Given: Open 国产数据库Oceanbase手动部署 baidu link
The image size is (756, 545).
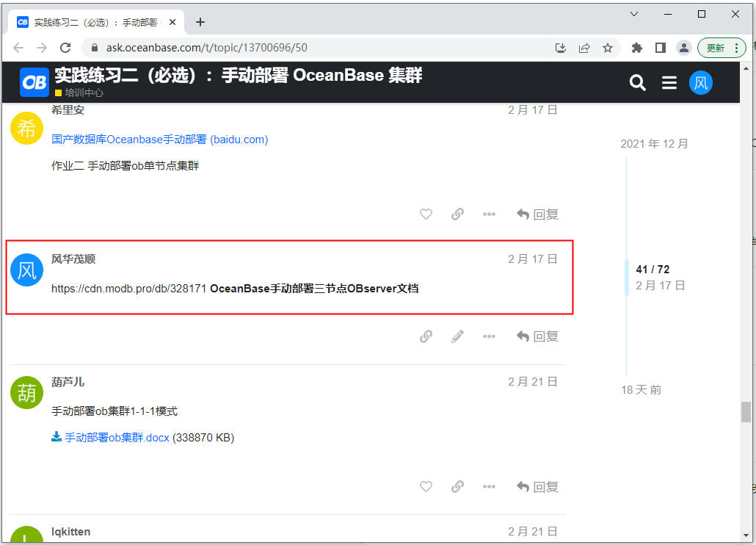Looking at the screenshot, I should 159,140.
